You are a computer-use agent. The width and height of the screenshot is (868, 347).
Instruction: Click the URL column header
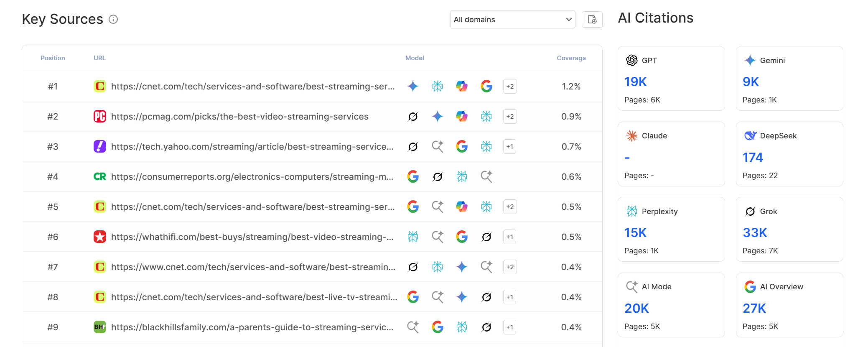(x=99, y=58)
